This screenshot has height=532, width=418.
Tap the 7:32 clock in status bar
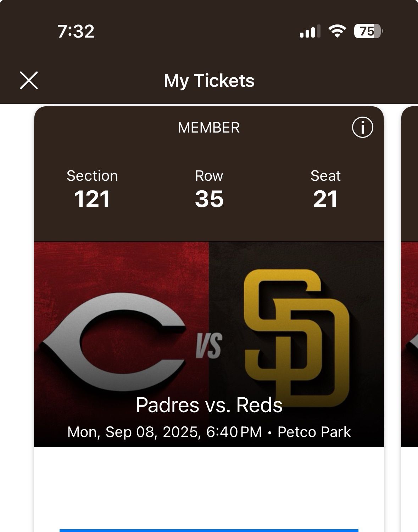coord(76,31)
